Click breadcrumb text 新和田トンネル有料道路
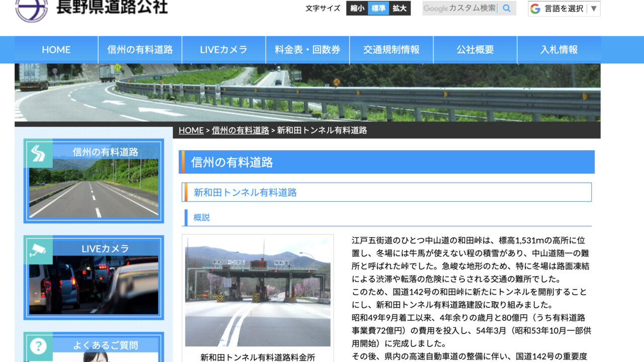This screenshot has height=362, width=644. (322, 130)
